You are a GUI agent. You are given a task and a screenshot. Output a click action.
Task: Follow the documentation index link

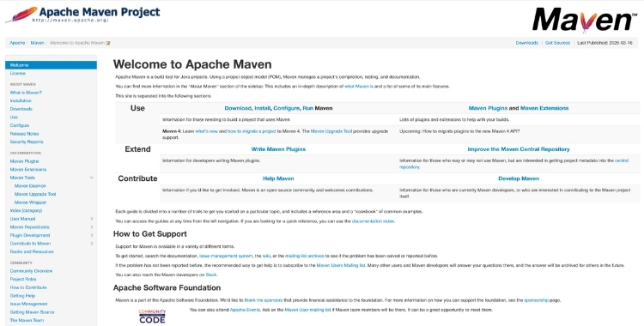(373, 221)
